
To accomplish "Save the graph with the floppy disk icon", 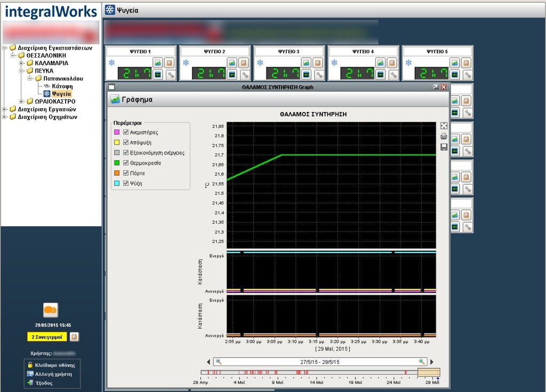I will click(444, 147).
